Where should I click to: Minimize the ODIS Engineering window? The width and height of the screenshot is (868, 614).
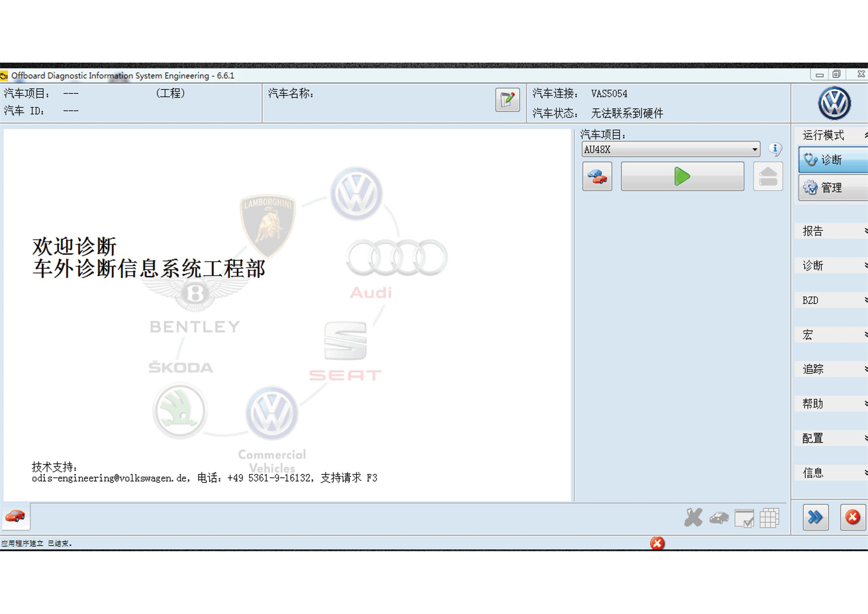pyautogui.click(x=819, y=74)
